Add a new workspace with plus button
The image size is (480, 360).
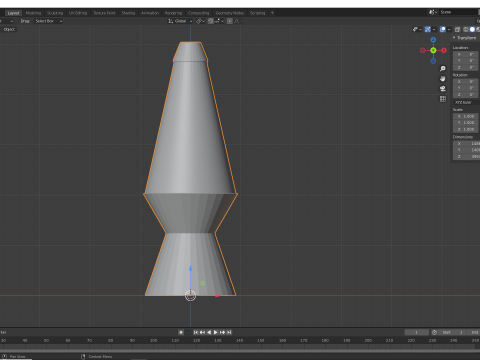point(272,13)
